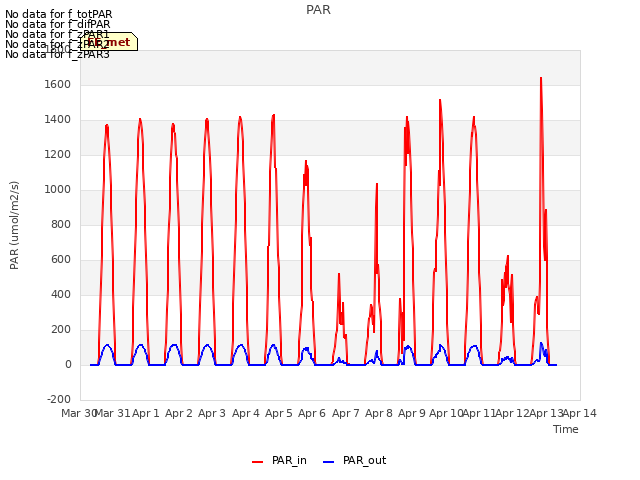Click the PAR_out legend entry
Viewport: 640px width, 480px height.
pos(354,461)
